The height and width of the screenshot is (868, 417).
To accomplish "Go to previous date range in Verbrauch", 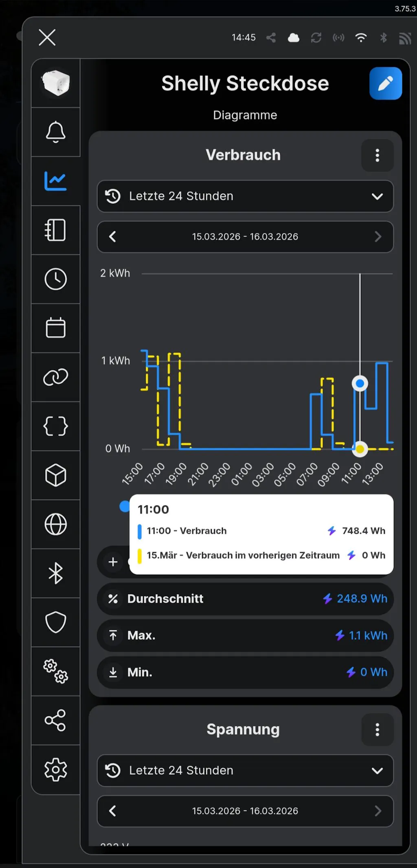I will coord(113,237).
